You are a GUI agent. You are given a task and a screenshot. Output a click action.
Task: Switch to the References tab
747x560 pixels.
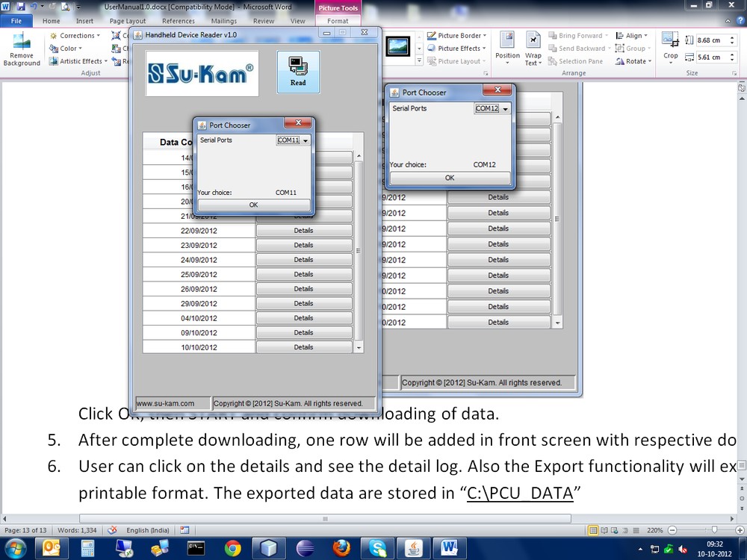[179, 21]
